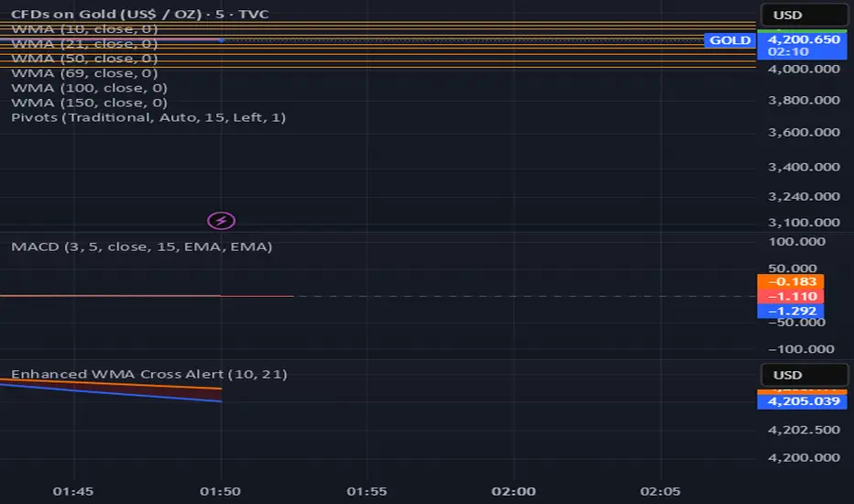Click the 01:55 time axis label
This screenshot has height=504, width=854.
pos(367,491)
